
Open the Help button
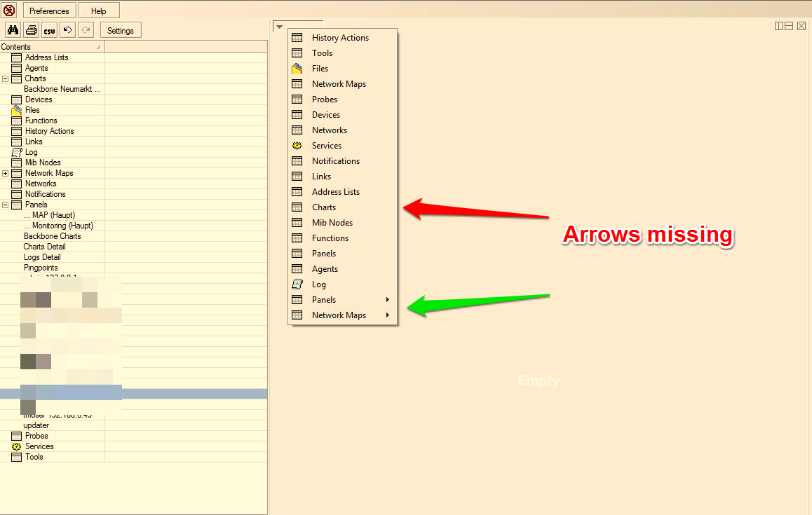tap(98, 11)
